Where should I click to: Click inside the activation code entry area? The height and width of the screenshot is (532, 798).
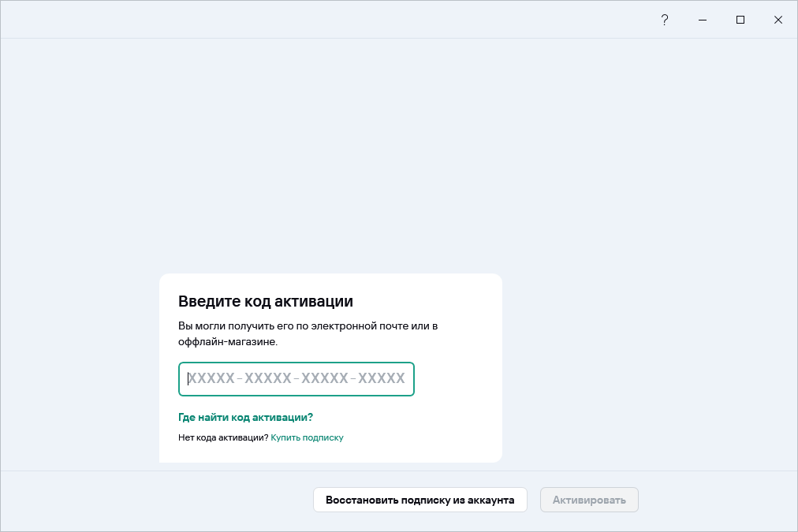pyautogui.click(x=296, y=379)
